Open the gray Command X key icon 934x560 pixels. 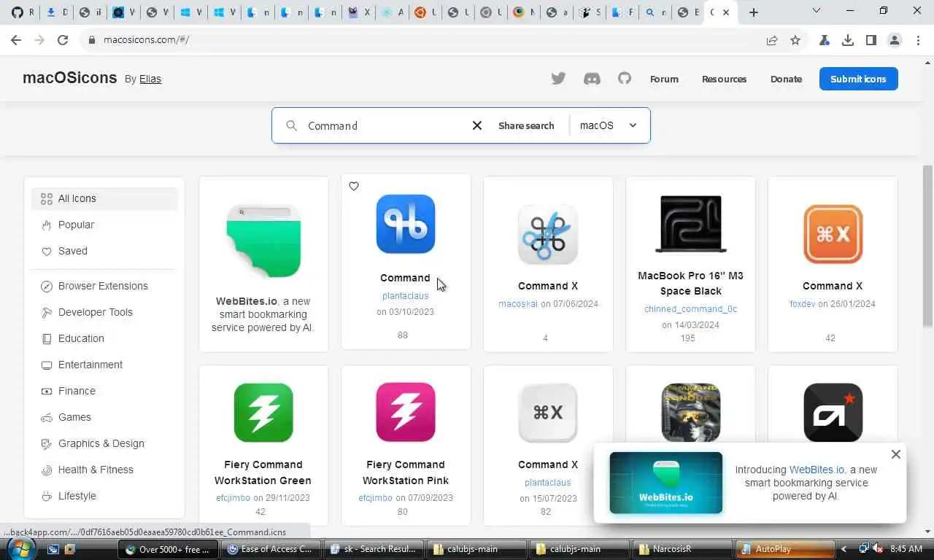point(548,413)
